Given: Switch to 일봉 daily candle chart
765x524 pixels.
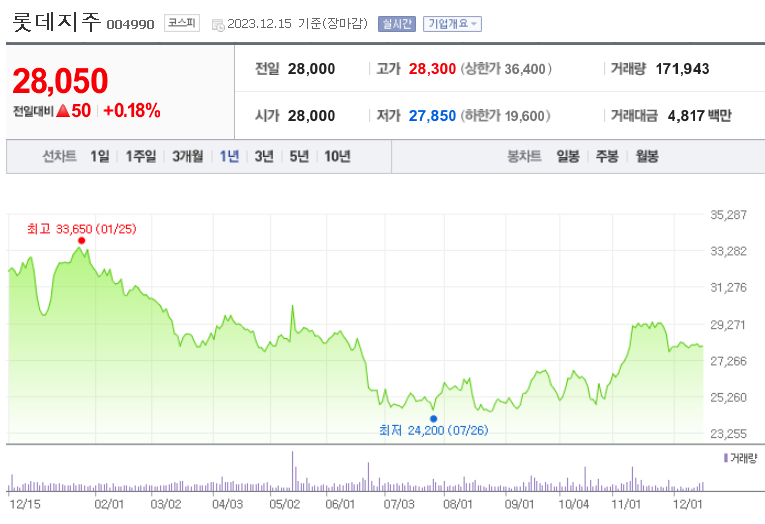Looking at the screenshot, I should (x=568, y=156).
